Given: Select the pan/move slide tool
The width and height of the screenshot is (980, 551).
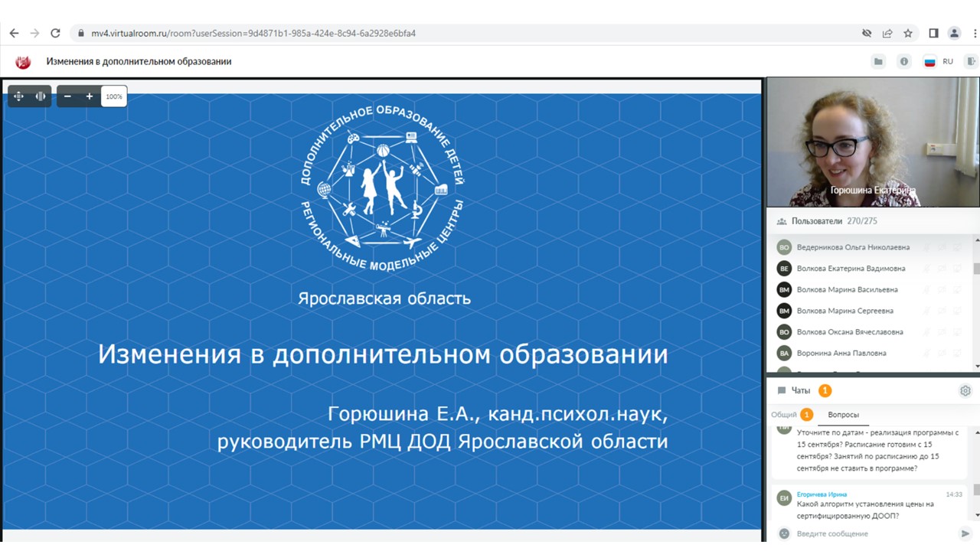Looking at the screenshot, I should tap(18, 96).
